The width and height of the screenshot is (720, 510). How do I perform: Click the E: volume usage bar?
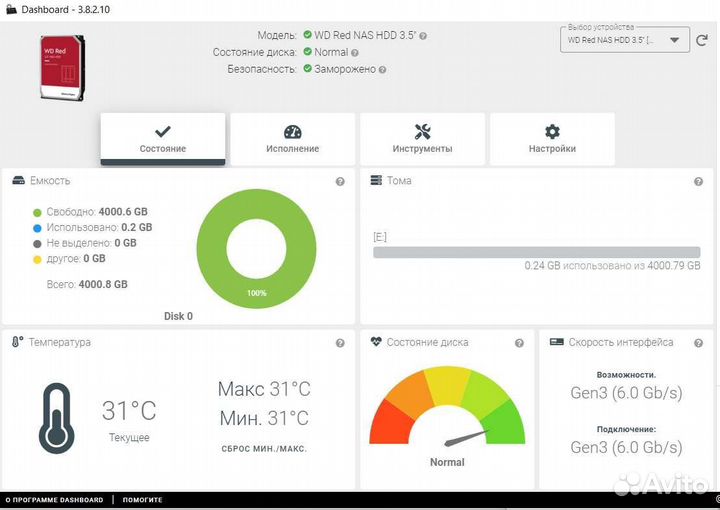[536, 252]
